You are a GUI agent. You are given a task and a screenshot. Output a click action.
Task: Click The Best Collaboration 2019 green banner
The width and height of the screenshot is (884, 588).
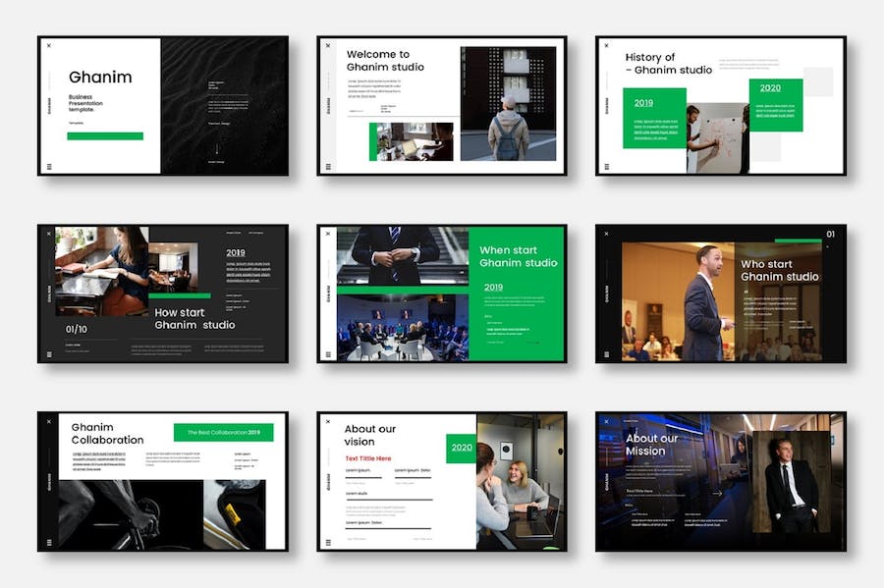pos(223,432)
